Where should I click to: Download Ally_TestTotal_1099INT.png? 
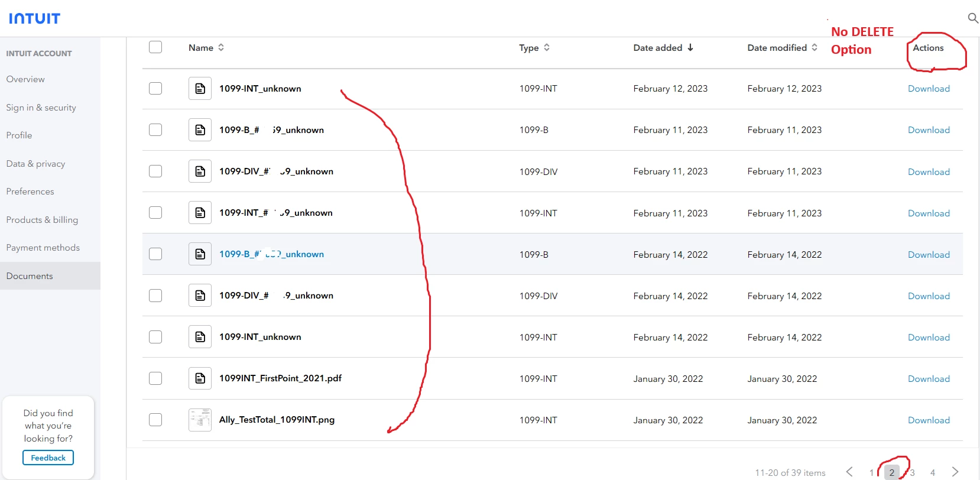coord(929,420)
